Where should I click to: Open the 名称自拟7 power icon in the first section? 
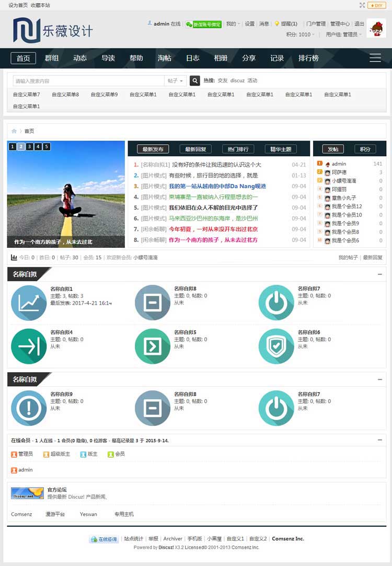[276, 303]
